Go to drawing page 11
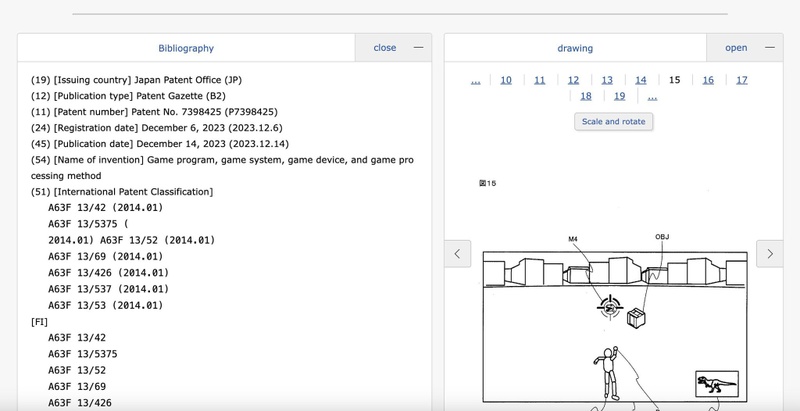The height and width of the screenshot is (411, 800). [x=539, y=80]
